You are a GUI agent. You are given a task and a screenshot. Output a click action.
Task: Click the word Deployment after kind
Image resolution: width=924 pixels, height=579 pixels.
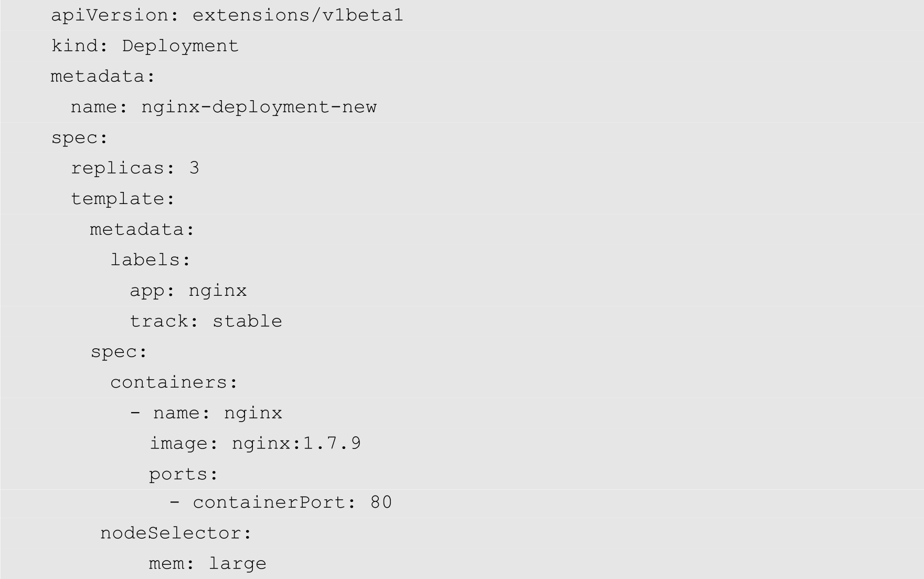pyautogui.click(x=180, y=46)
